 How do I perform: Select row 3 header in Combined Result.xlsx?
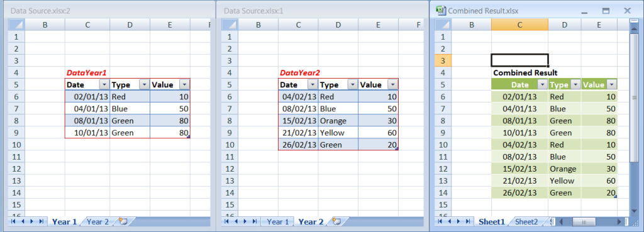443,61
